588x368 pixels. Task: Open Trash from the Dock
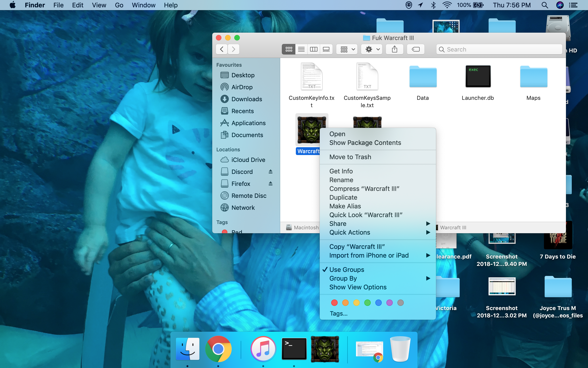tap(400, 349)
